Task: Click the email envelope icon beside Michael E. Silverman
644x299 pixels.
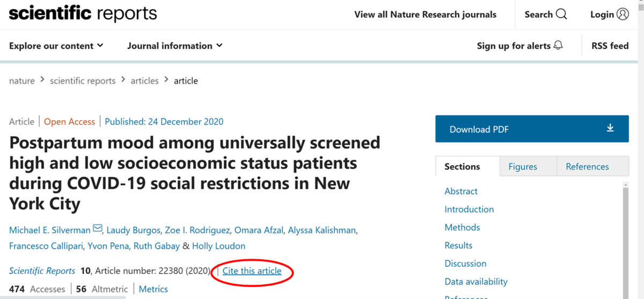Action: [98, 229]
